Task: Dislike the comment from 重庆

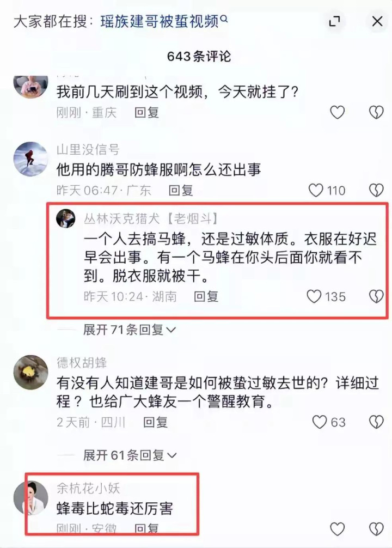Action: [x=376, y=112]
